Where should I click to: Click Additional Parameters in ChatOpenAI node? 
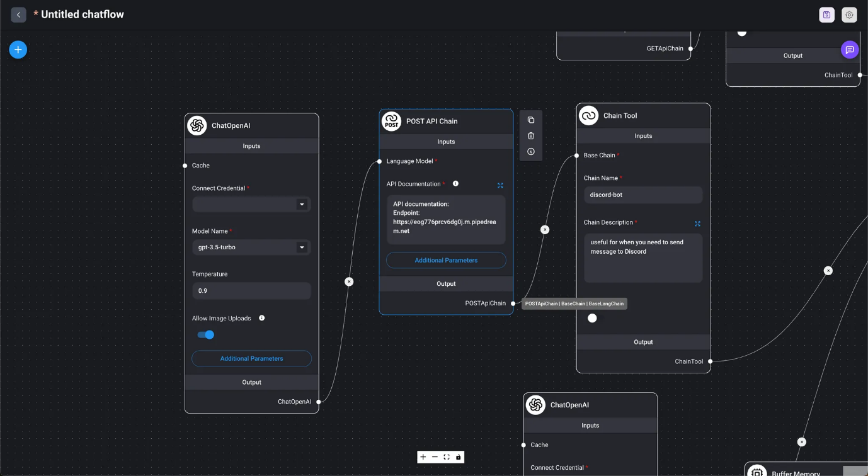click(x=251, y=359)
